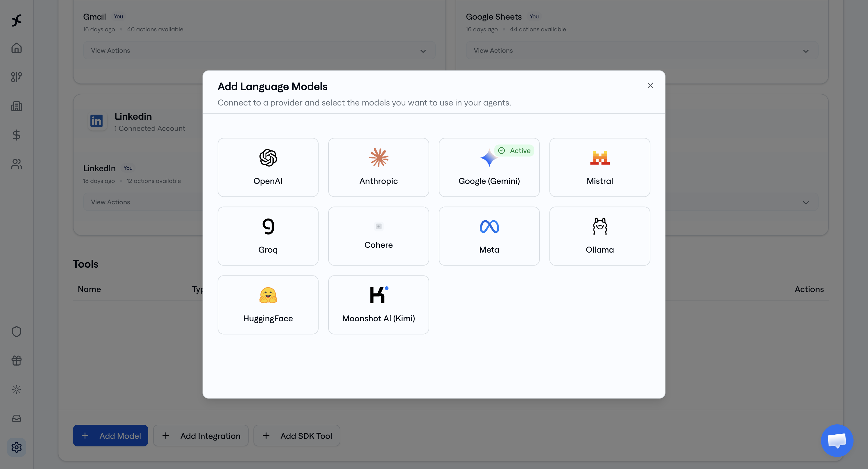
Task: Click the Add SDK Tool button
Action: (297, 435)
